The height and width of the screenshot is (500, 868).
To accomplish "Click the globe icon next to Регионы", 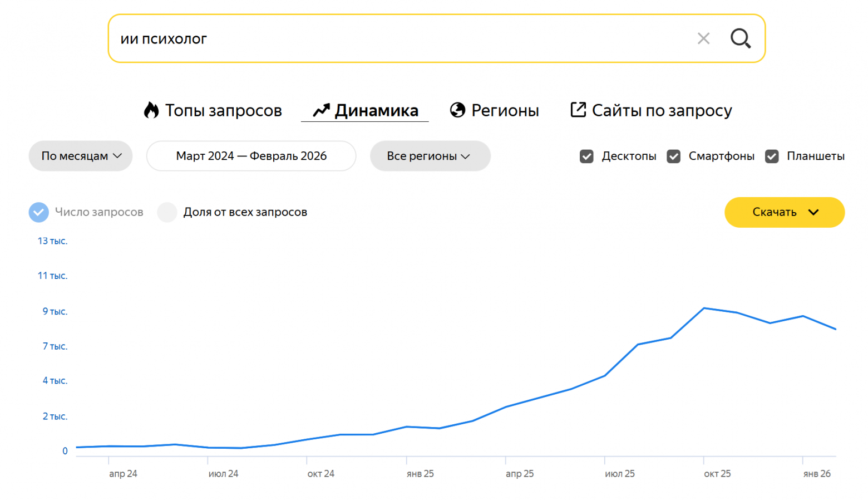I will 457,110.
